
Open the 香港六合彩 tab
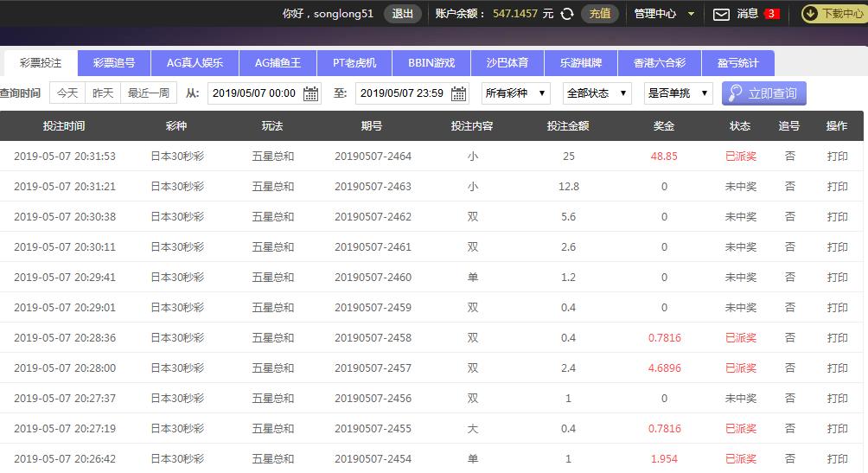[x=660, y=63]
